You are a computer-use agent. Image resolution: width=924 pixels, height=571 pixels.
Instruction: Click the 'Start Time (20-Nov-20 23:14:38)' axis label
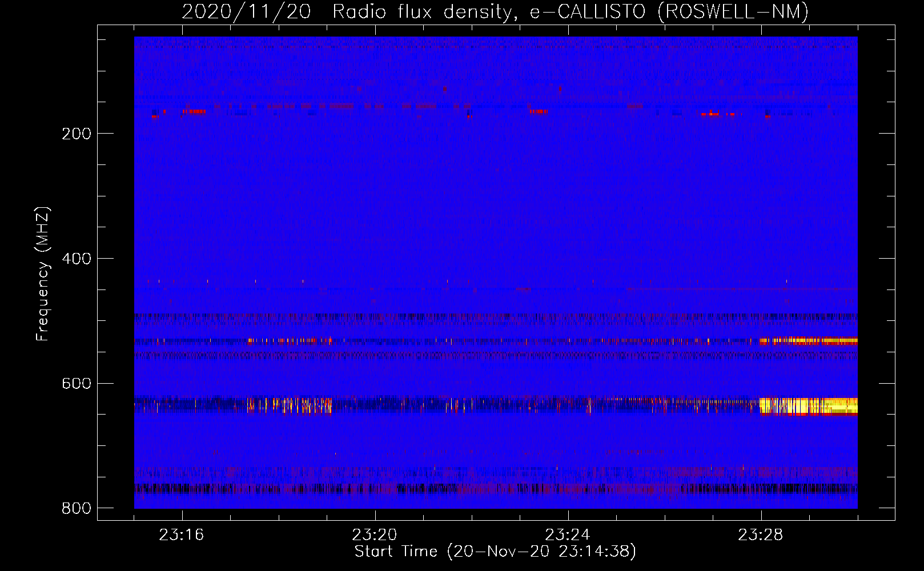495,552
